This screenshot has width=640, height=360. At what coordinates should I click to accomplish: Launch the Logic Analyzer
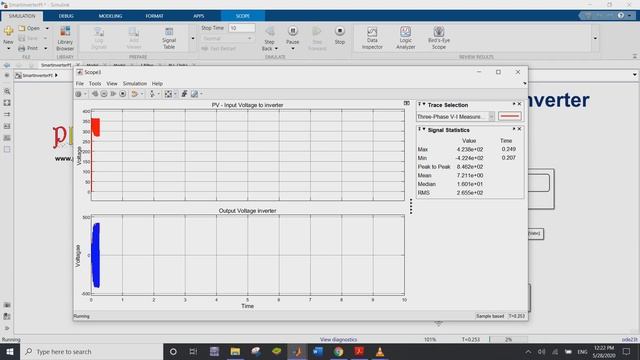(x=405, y=38)
